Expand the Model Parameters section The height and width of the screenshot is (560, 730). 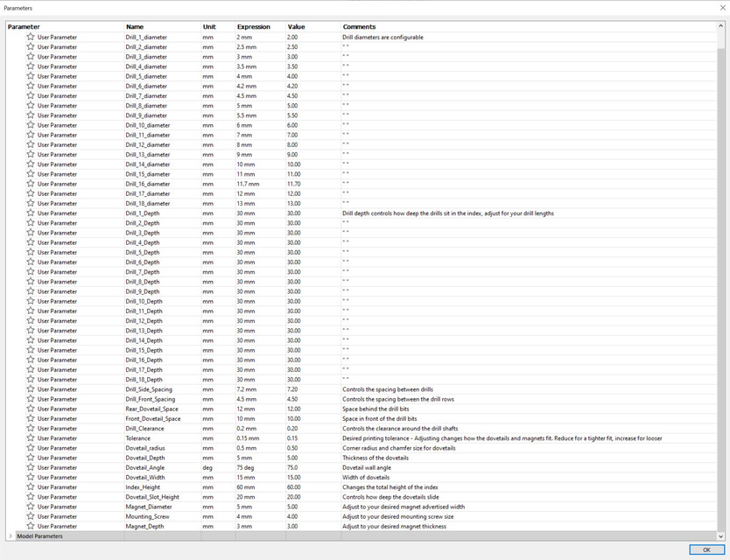(11, 536)
